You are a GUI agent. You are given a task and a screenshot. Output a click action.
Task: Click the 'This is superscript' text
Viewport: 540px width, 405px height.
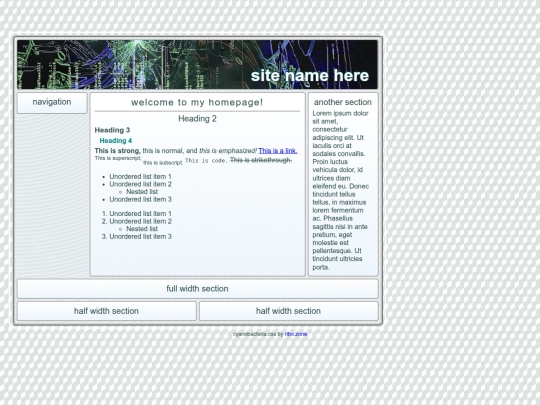pyautogui.click(x=118, y=158)
